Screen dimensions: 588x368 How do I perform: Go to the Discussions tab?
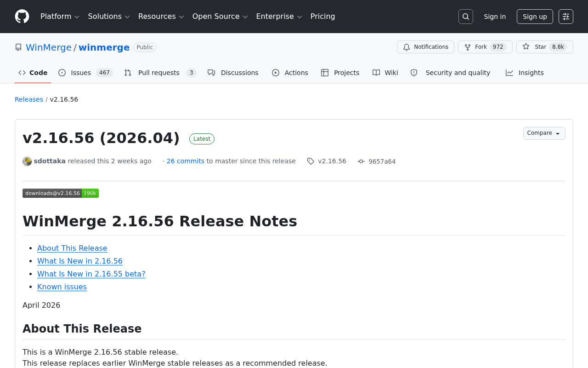233,73
